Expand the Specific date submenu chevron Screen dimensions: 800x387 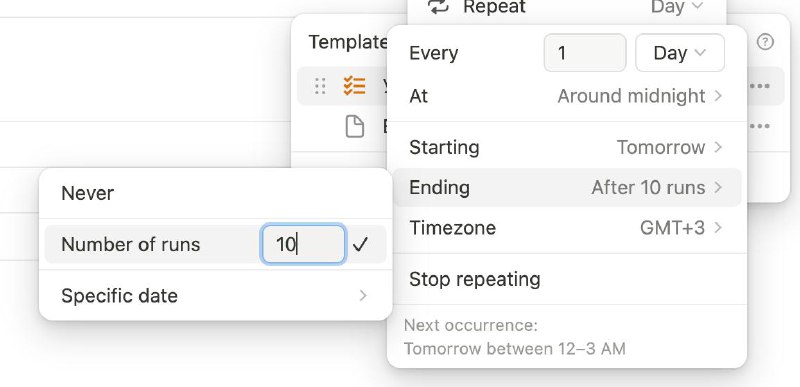tap(363, 295)
